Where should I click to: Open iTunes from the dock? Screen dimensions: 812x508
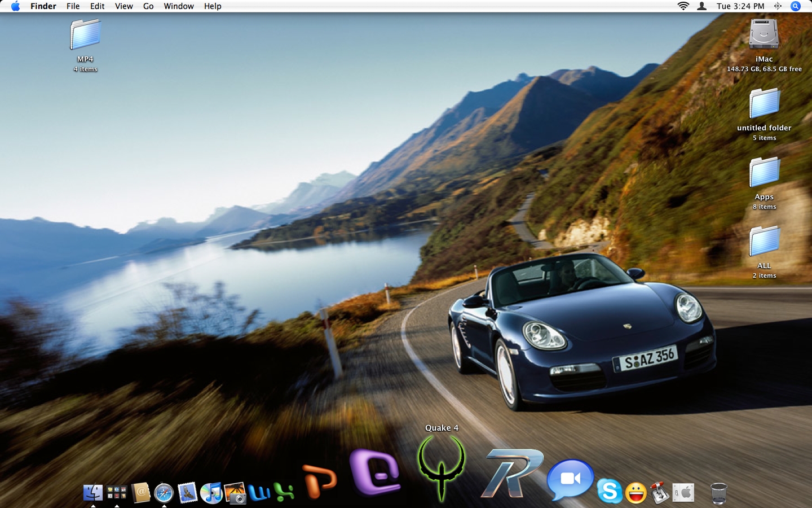pos(211,493)
